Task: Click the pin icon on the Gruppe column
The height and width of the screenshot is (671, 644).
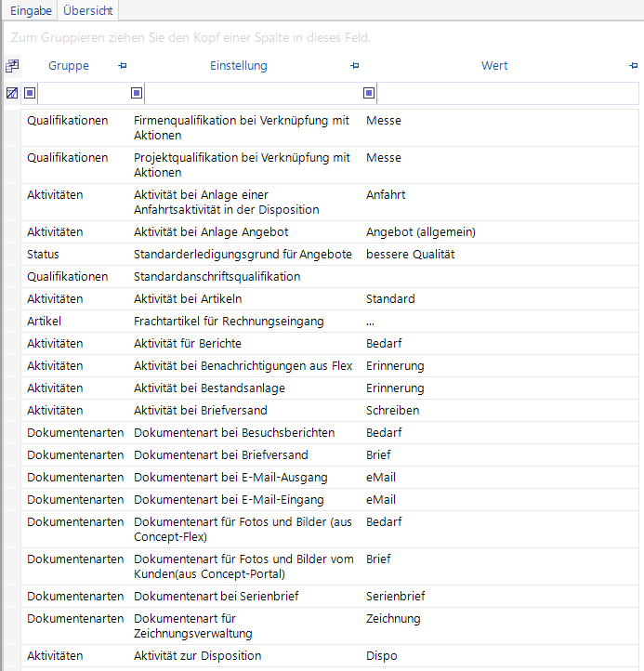Action: (x=123, y=65)
